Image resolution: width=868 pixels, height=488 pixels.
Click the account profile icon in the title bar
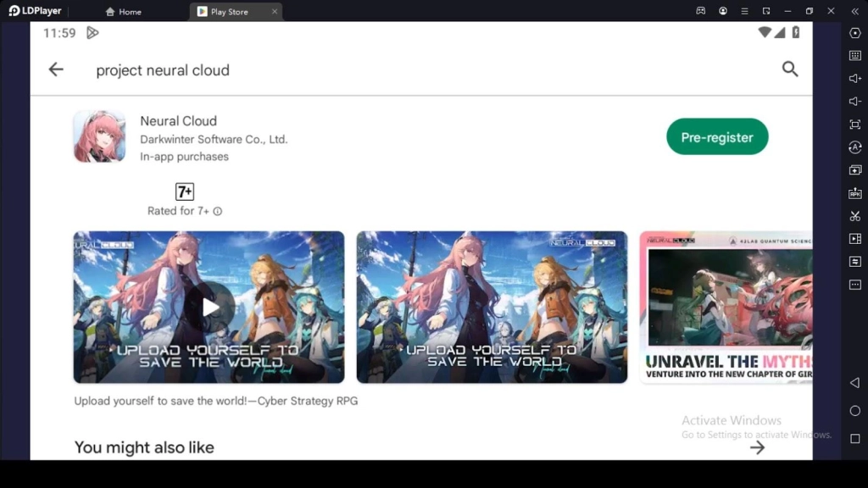point(723,11)
